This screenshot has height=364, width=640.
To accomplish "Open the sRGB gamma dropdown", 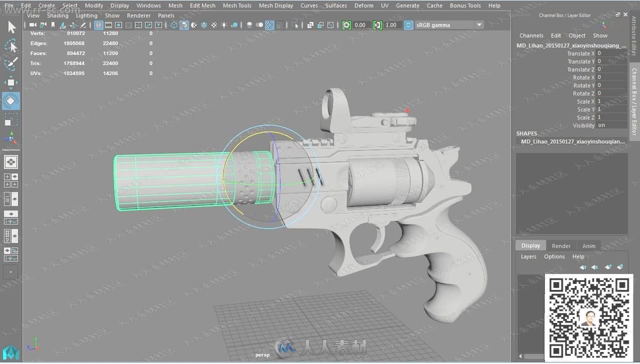I will (449, 25).
